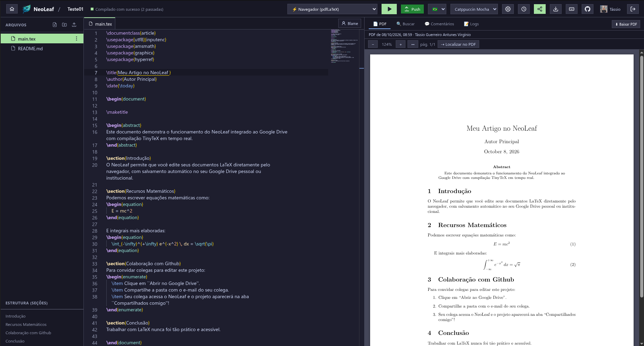Fit PDF to width arrow button
Image resolution: width=644 pixels, height=346 pixels.
pyautogui.click(x=413, y=44)
